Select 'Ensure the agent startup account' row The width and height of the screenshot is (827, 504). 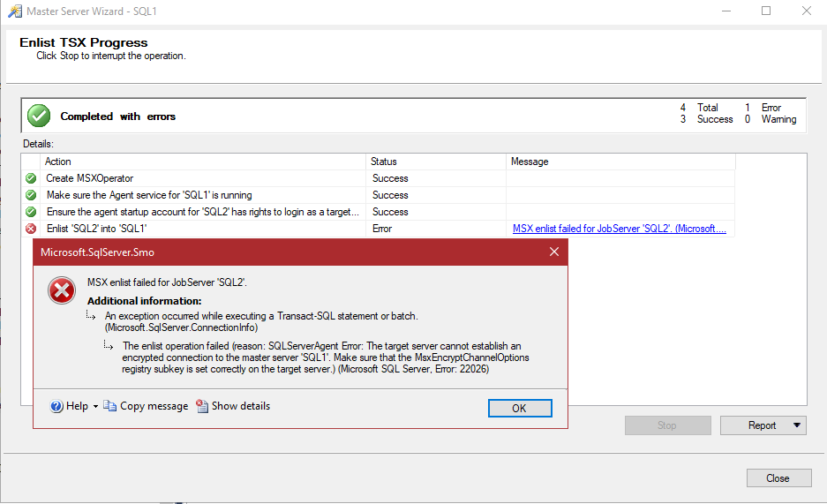[x=203, y=212]
